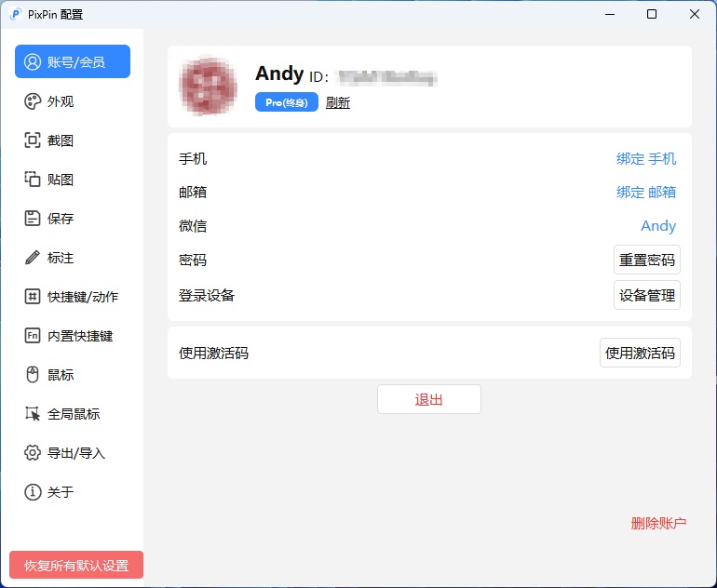717x588 pixels.
Task: Click the palette icon for 外观
Action: click(x=33, y=101)
